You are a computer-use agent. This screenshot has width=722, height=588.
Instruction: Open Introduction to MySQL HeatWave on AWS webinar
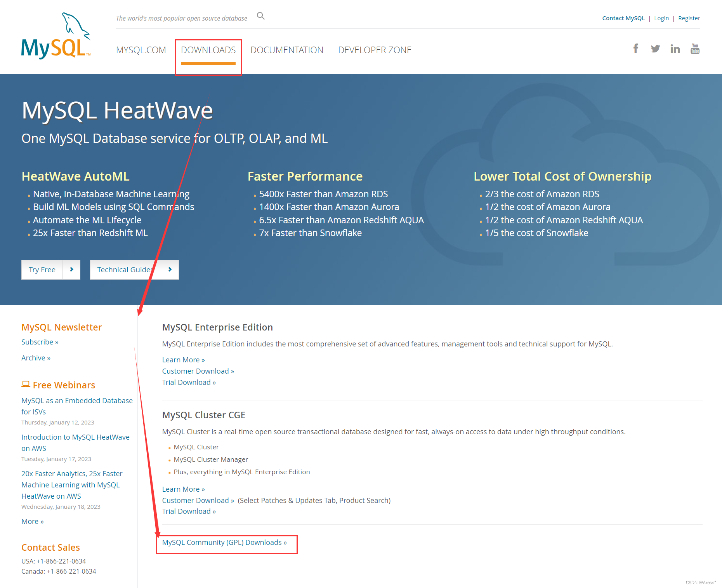click(75, 442)
